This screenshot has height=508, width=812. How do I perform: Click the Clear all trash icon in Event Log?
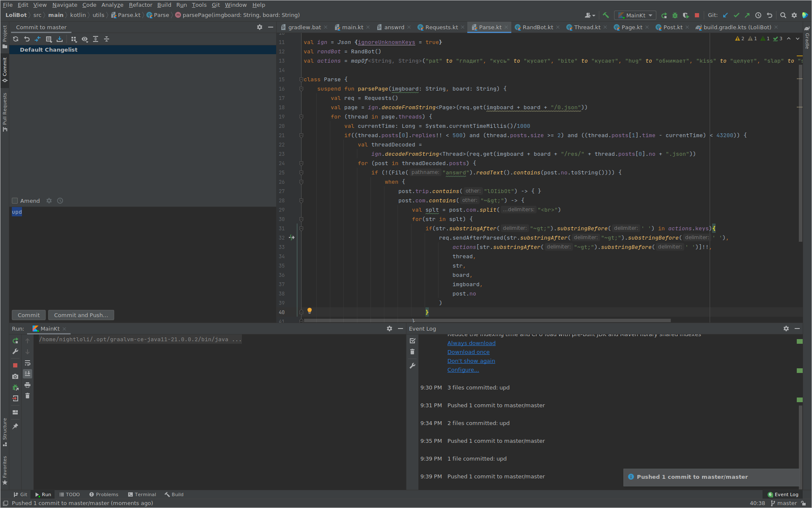tap(412, 352)
